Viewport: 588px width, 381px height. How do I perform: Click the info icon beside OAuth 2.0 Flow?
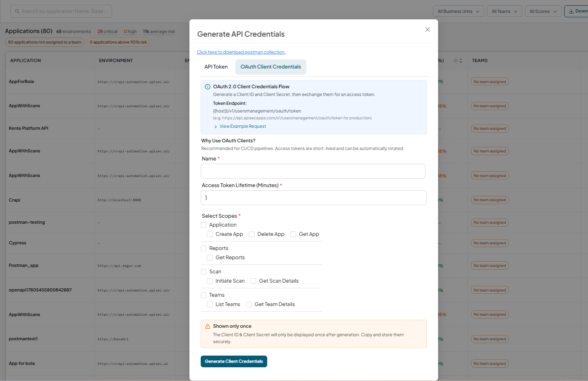208,87
